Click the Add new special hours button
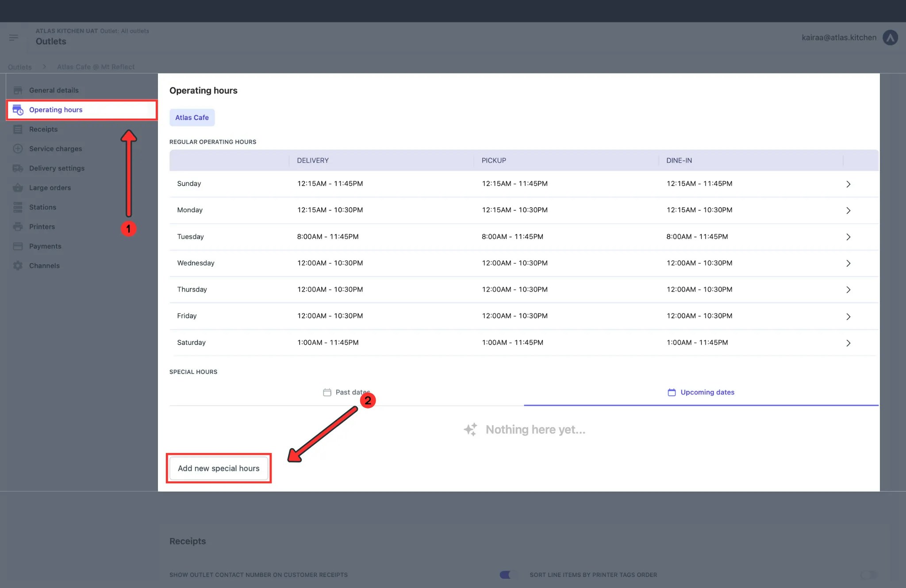The height and width of the screenshot is (588, 906). (219, 468)
